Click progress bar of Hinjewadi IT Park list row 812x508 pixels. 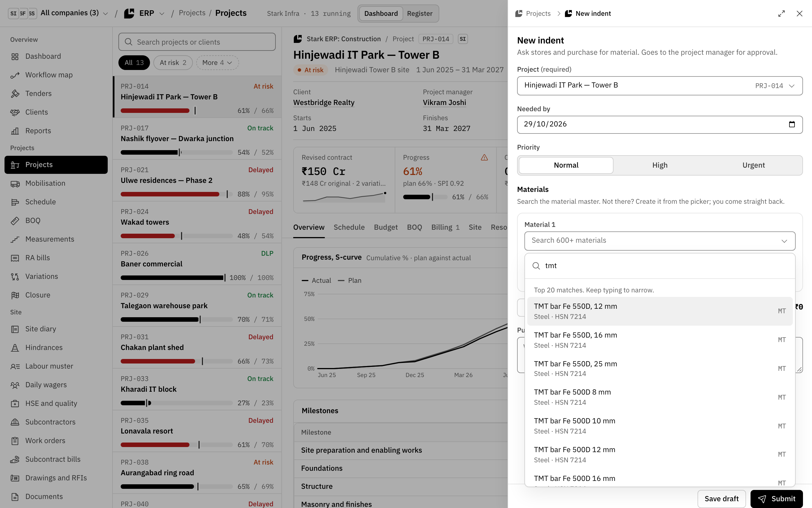coord(176,111)
